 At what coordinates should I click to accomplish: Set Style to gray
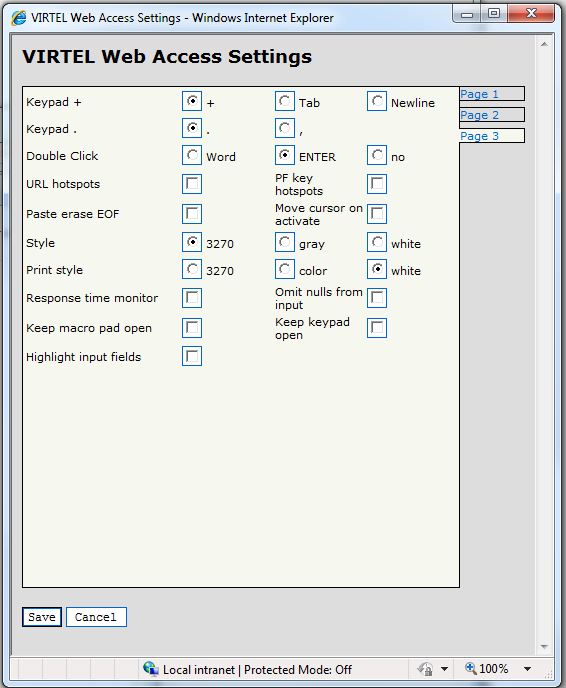point(285,242)
